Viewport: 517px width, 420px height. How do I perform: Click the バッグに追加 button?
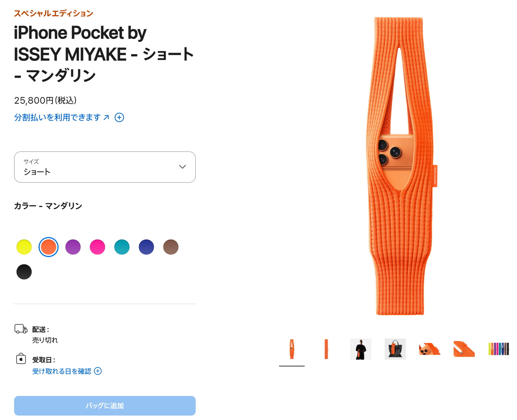click(105, 406)
